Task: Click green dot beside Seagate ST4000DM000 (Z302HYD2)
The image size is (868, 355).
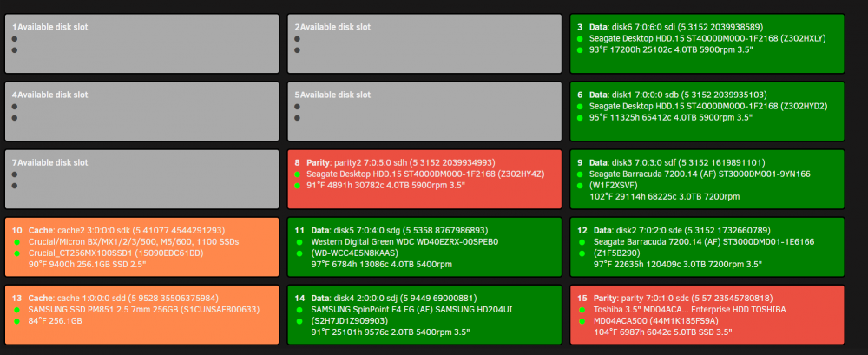Action: [580, 107]
